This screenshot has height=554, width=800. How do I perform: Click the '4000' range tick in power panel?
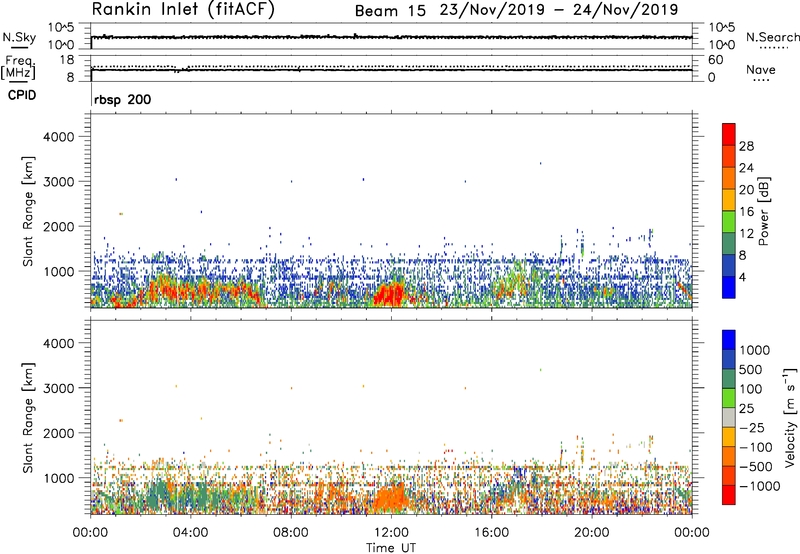pos(58,137)
